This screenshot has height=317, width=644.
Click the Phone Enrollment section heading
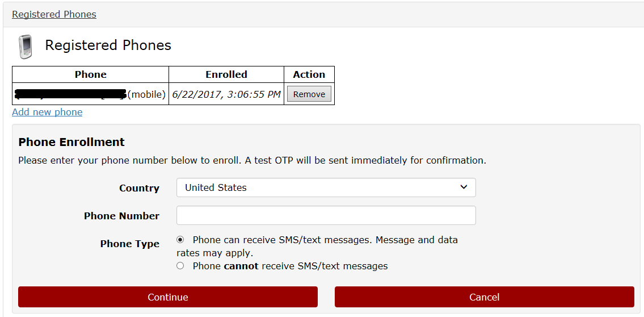(x=71, y=142)
